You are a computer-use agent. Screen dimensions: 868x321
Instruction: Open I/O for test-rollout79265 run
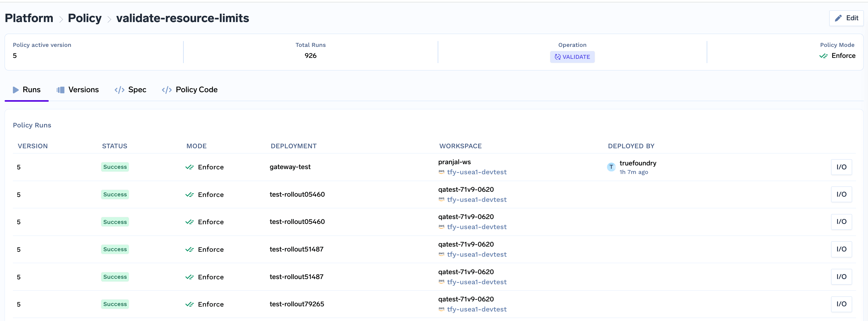click(841, 304)
